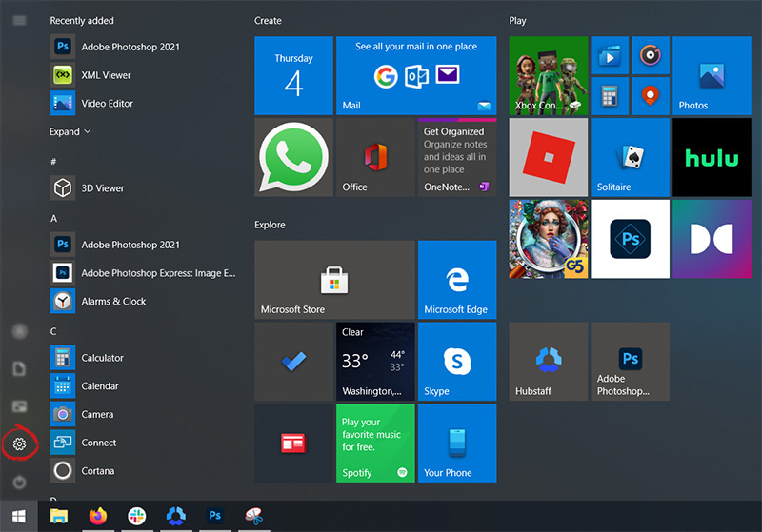Image resolution: width=762 pixels, height=532 pixels.
Task: Click the # letter group header
Action: [x=53, y=161]
